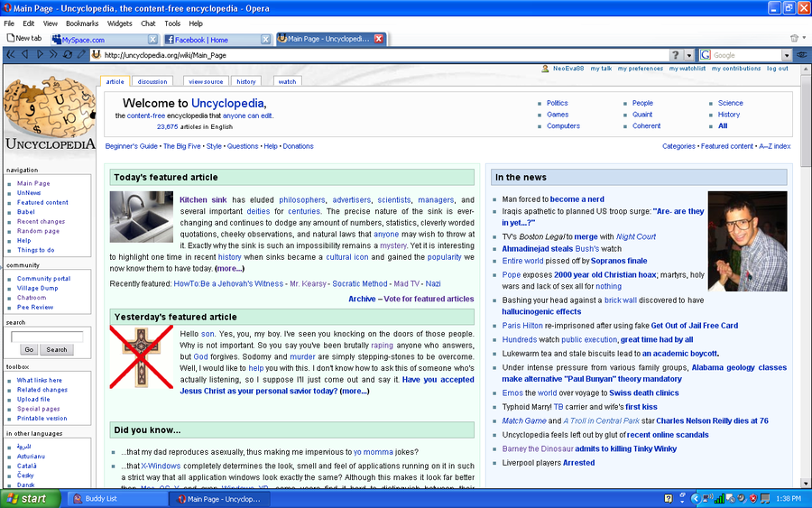Open the Google search engine dropdown

click(x=787, y=55)
